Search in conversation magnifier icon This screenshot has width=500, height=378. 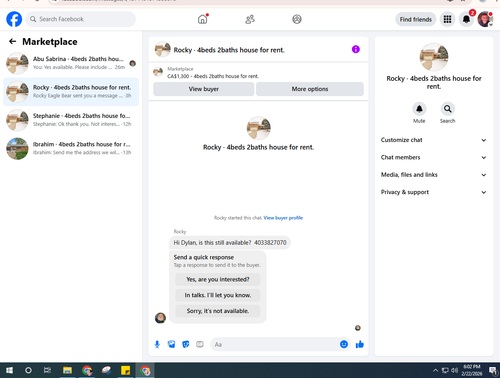(x=447, y=109)
